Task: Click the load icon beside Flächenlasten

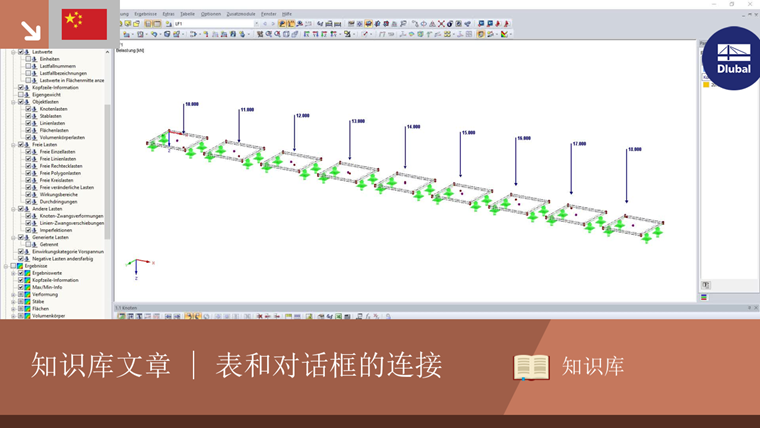Action: (34, 130)
